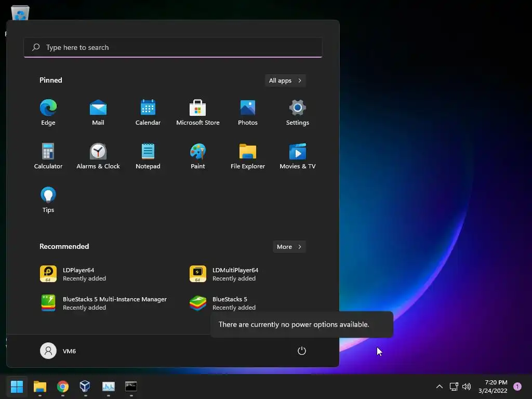Open the notification badge on taskbar
This screenshot has height=399, width=532.
(x=517, y=387)
